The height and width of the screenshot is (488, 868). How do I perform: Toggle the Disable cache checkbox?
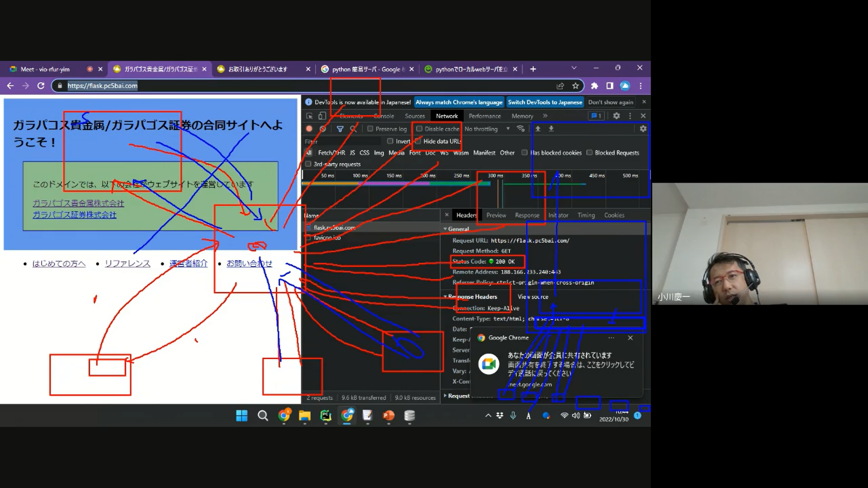point(419,129)
